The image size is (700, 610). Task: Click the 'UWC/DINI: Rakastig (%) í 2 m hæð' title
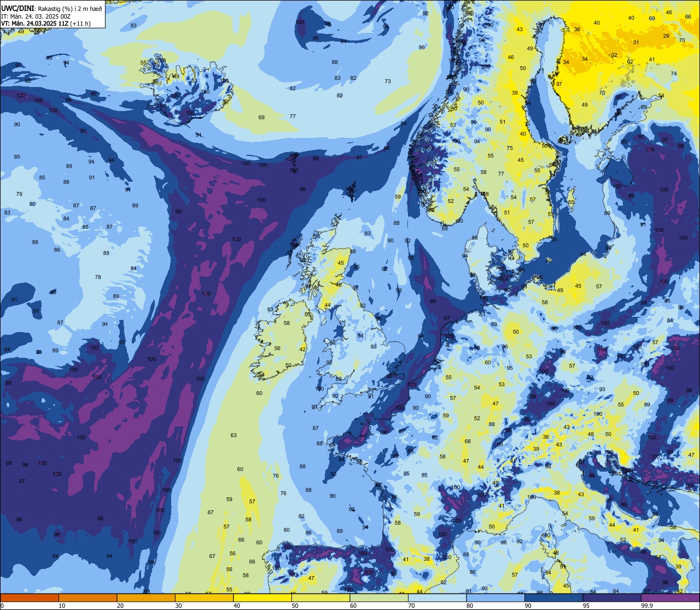click(51, 9)
